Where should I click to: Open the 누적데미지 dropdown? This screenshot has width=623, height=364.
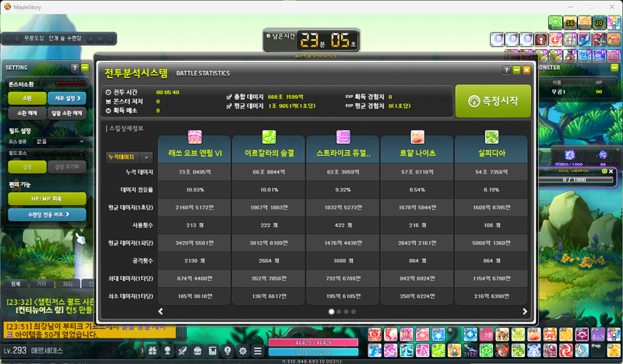coord(129,157)
